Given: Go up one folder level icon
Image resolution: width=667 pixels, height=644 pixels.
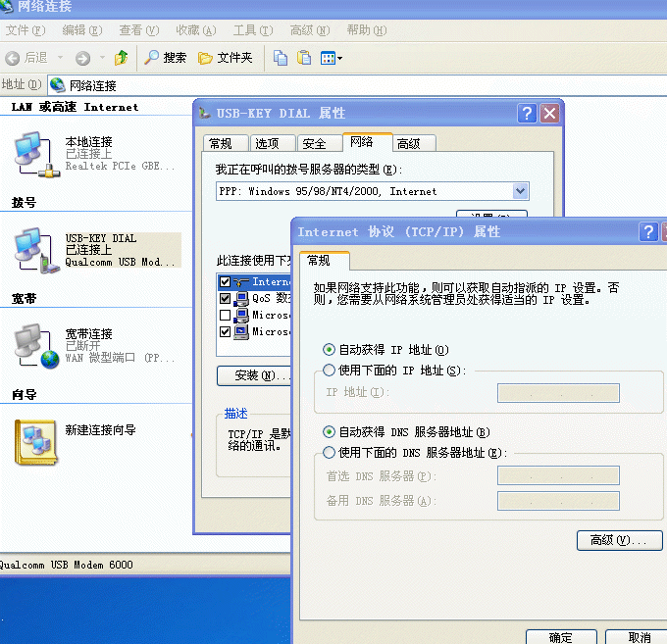Looking at the screenshot, I should click(122, 58).
